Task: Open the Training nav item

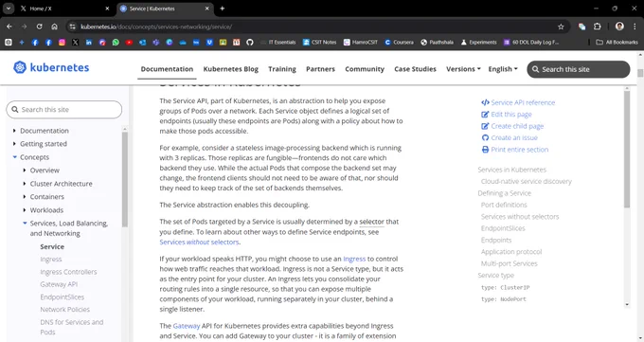Action: pyautogui.click(x=282, y=69)
